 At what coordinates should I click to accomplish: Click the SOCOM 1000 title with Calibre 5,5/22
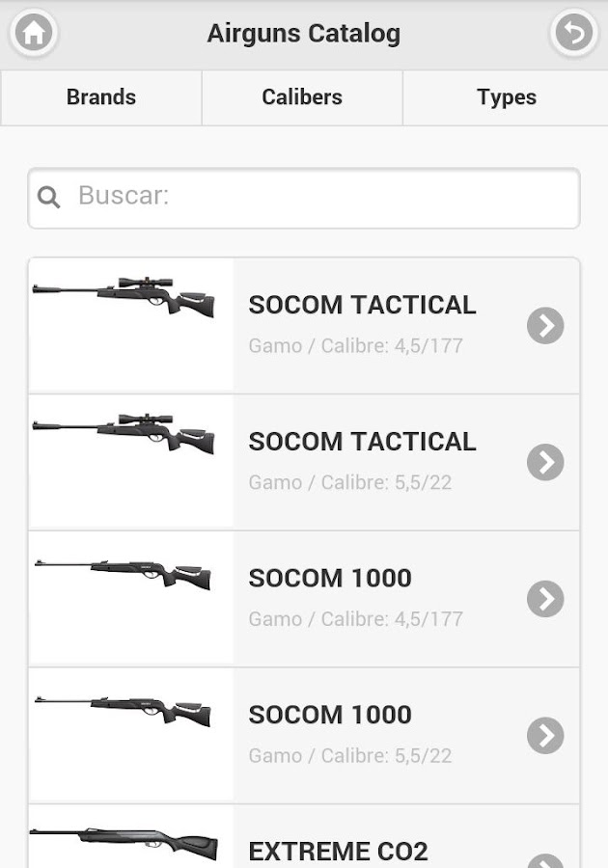pos(330,715)
